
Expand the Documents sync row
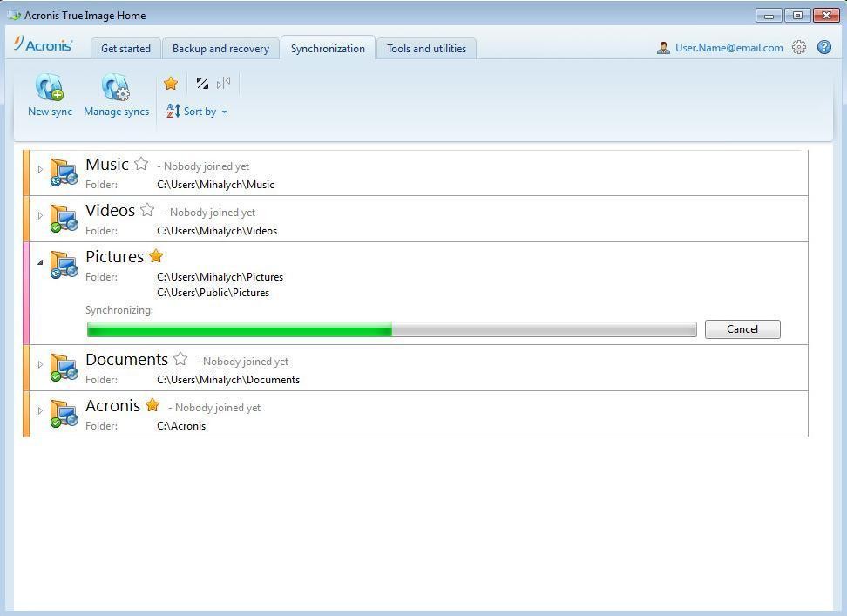tap(40, 364)
